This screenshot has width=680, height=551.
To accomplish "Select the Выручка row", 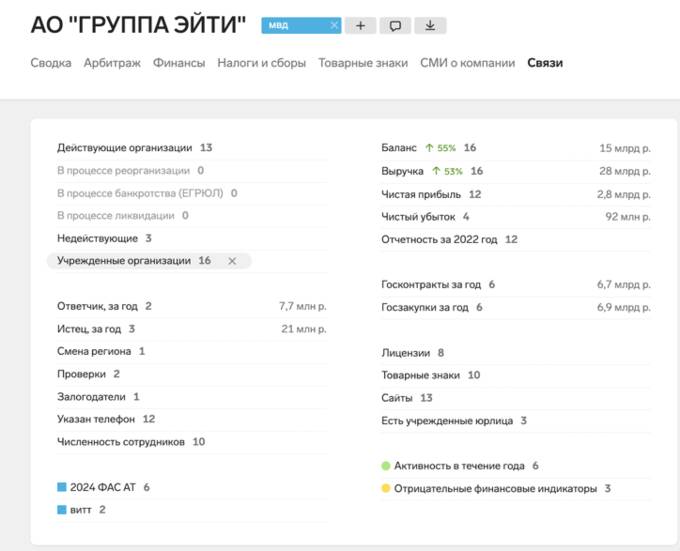I will pyautogui.click(x=516, y=171).
